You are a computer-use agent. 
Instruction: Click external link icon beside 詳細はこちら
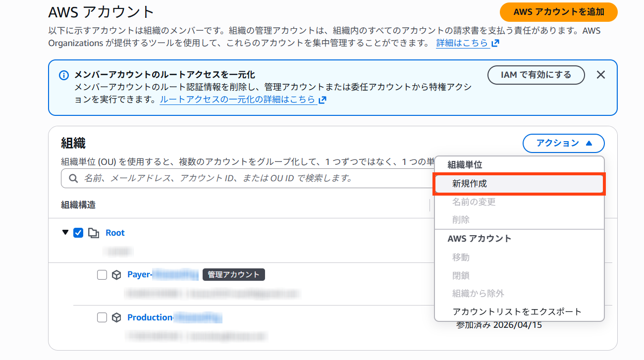(x=495, y=44)
